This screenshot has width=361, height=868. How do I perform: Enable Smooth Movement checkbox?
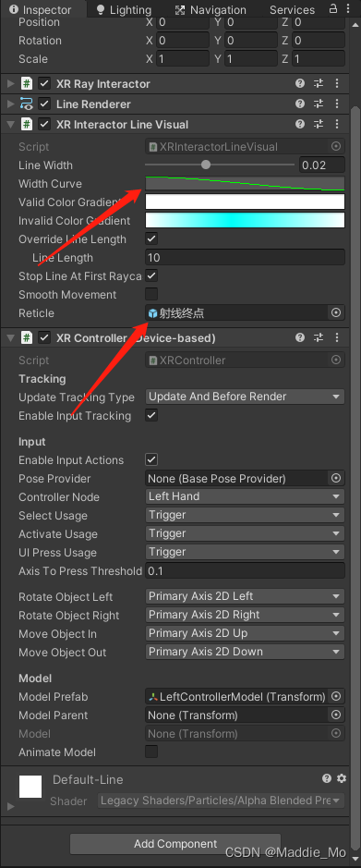pyautogui.click(x=150, y=295)
